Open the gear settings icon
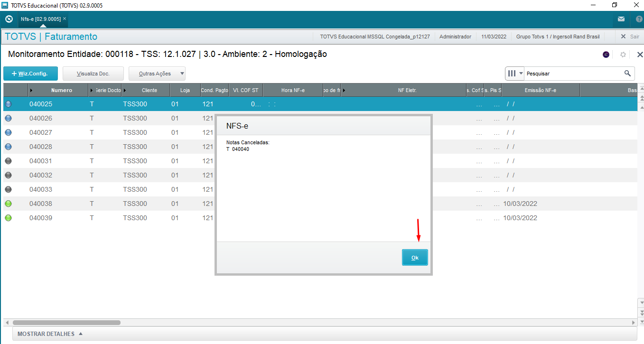This screenshot has width=644, height=344. coord(623,55)
